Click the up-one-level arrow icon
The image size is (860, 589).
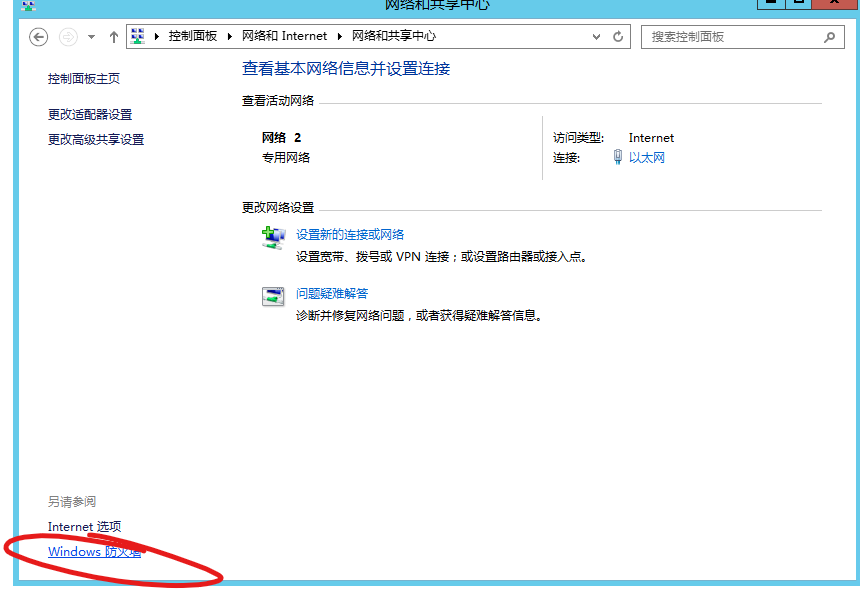[114, 37]
